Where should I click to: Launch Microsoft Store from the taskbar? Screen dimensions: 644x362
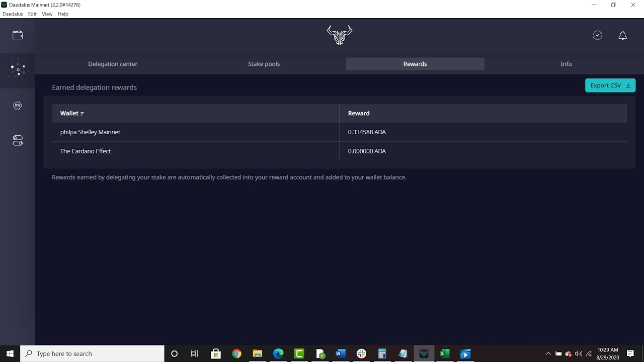(216, 353)
